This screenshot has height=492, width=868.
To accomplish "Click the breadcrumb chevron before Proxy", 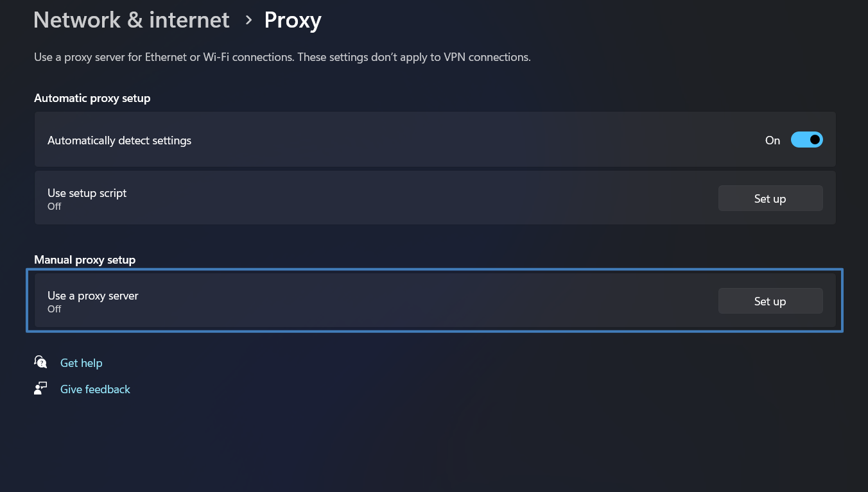I will [x=248, y=21].
